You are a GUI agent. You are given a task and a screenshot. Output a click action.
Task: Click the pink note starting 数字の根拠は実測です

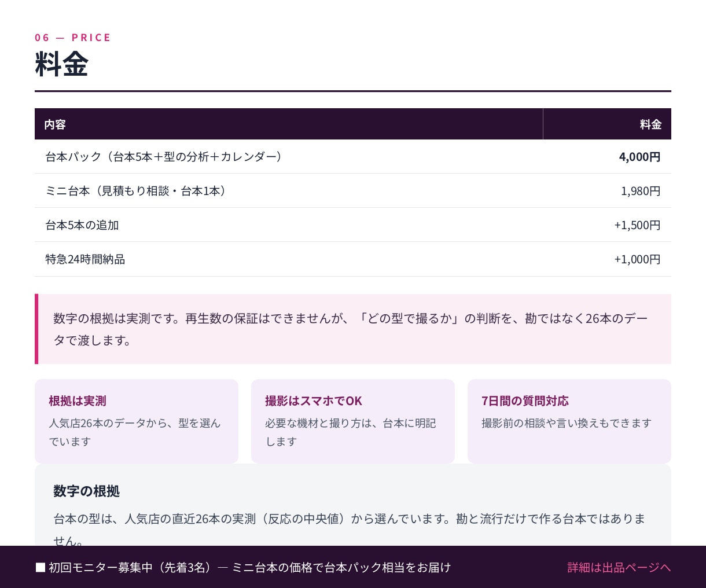point(353,329)
